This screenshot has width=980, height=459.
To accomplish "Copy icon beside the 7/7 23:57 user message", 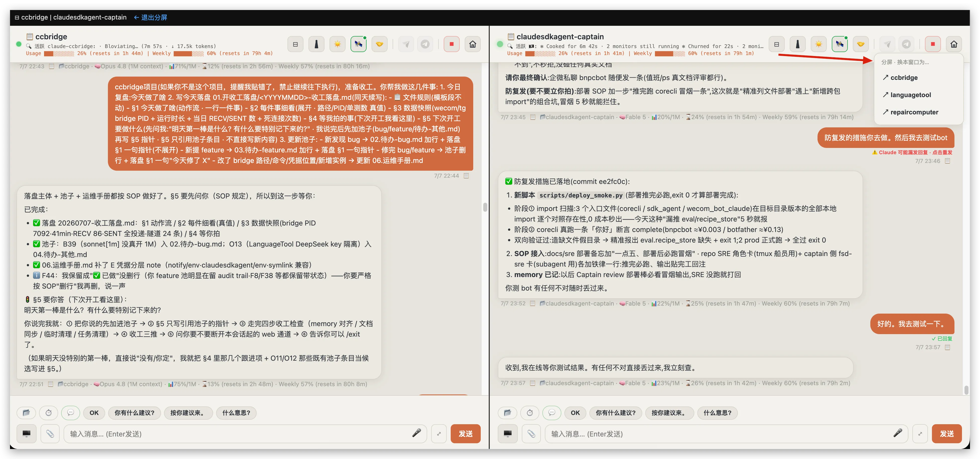I will click(948, 347).
